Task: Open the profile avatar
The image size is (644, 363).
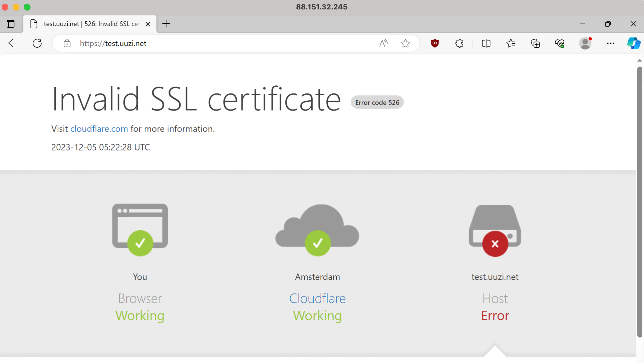Action: [x=585, y=43]
